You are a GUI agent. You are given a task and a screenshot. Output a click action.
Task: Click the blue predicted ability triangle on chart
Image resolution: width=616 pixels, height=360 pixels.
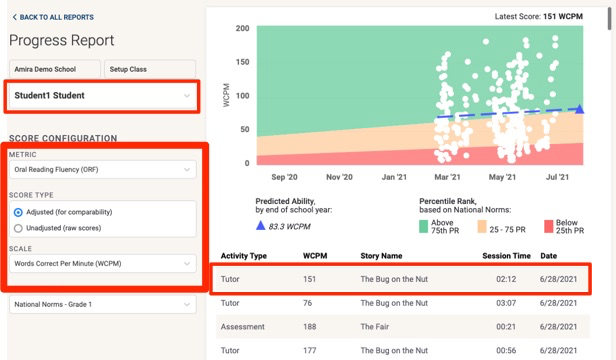point(579,109)
